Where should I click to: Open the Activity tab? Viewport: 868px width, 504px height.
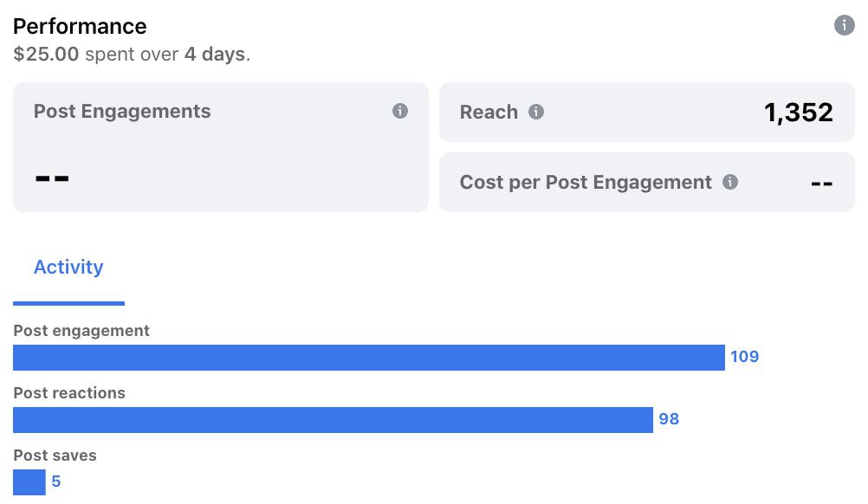[x=68, y=268]
